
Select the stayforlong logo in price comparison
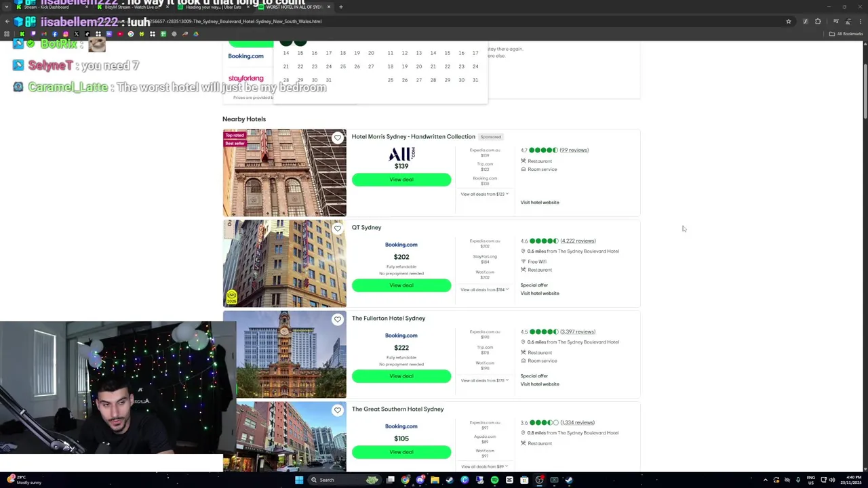[245, 79]
